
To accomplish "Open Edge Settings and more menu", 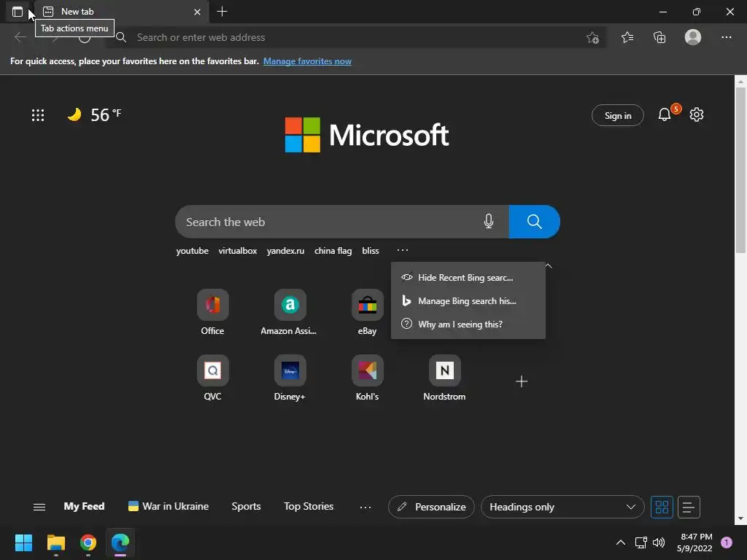I will point(726,37).
